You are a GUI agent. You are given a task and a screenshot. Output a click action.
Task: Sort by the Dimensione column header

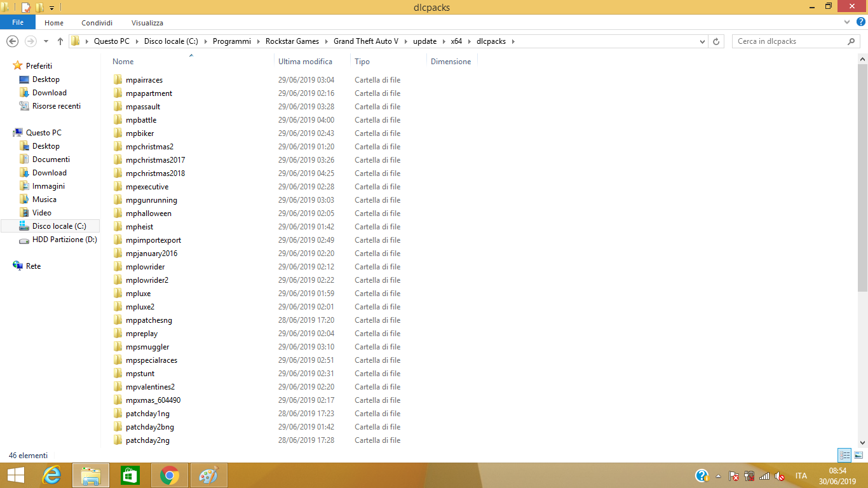click(x=452, y=62)
